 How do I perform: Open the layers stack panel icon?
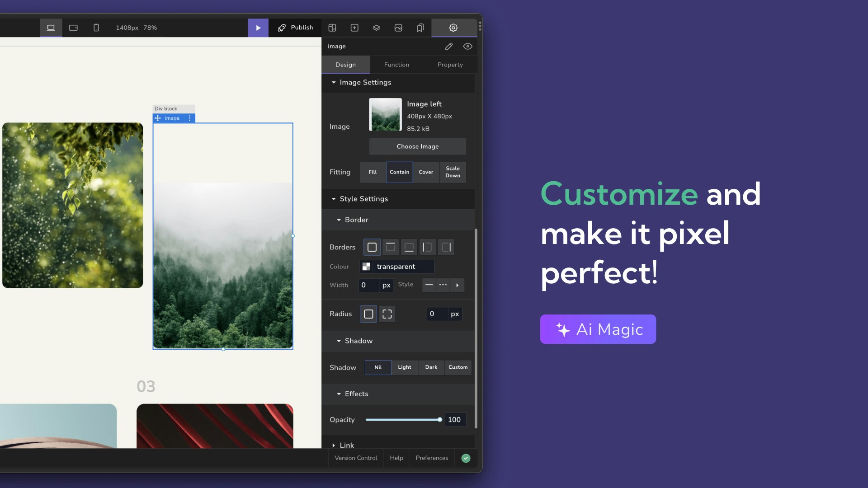[376, 28]
